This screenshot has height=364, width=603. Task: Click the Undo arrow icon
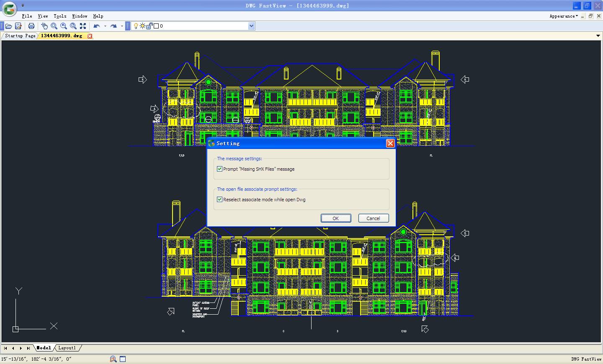[97, 26]
